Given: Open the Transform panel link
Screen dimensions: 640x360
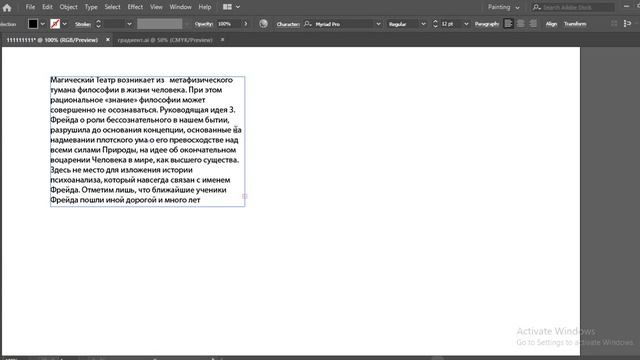Looking at the screenshot, I should [575, 24].
